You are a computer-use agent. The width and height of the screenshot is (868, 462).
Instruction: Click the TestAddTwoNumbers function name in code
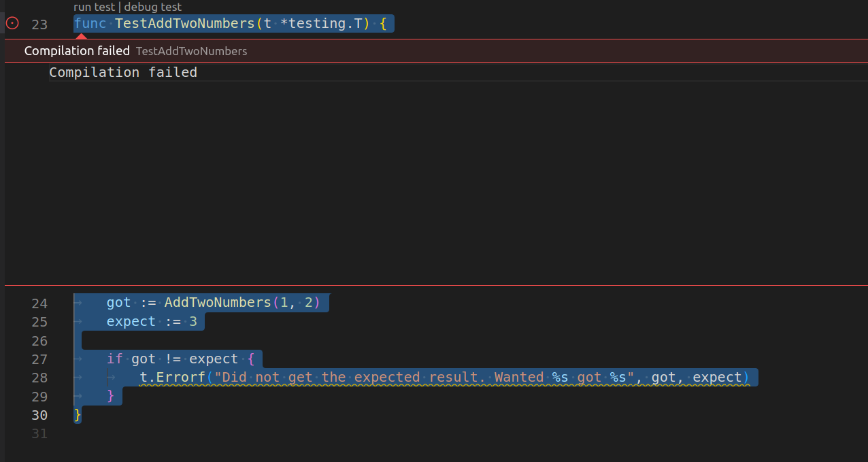[x=184, y=24]
